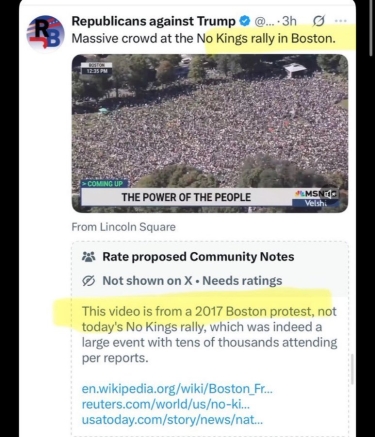Open Rate proposed Community Notes header
The image size is (375, 437).
(x=198, y=257)
